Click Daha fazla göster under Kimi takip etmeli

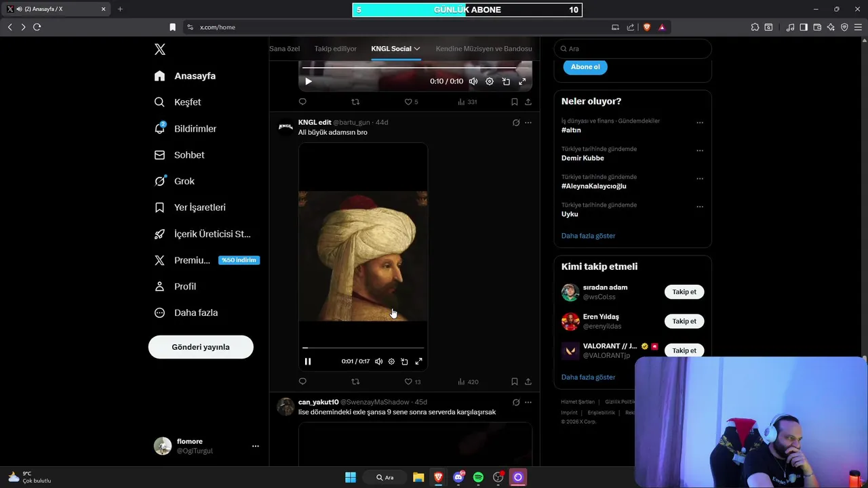pyautogui.click(x=589, y=377)
